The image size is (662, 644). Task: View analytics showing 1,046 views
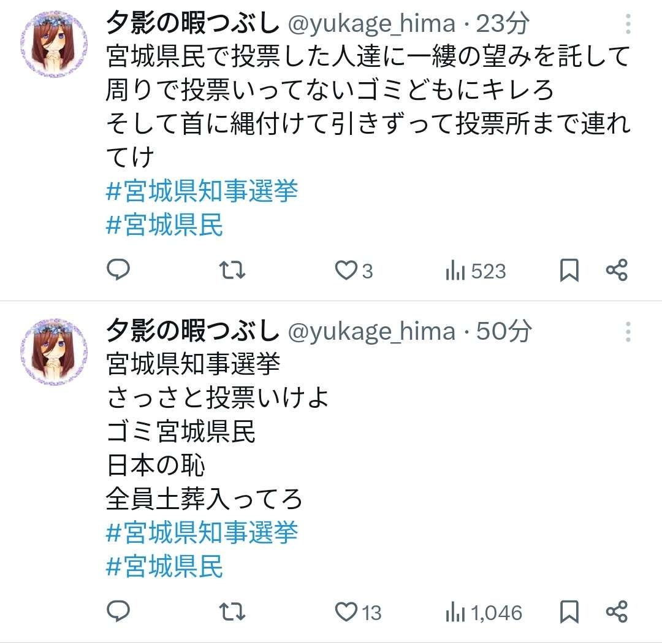[483, 611]
